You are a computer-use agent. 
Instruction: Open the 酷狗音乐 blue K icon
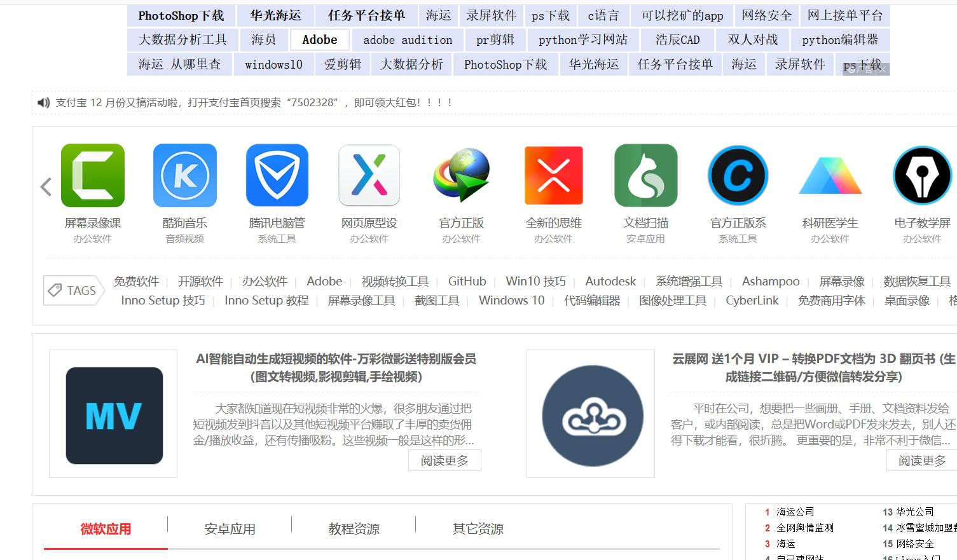point(185,175)
